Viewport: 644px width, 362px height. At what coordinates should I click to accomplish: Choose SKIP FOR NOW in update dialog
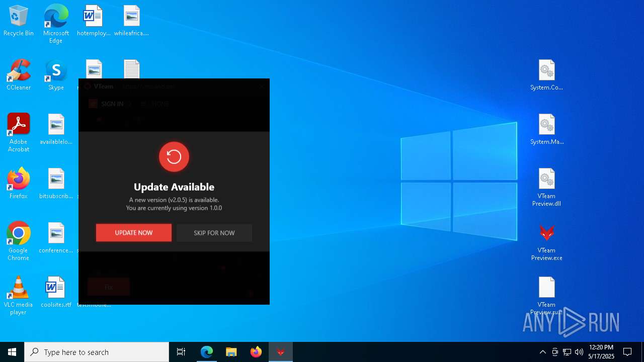(x=214, y=233)
